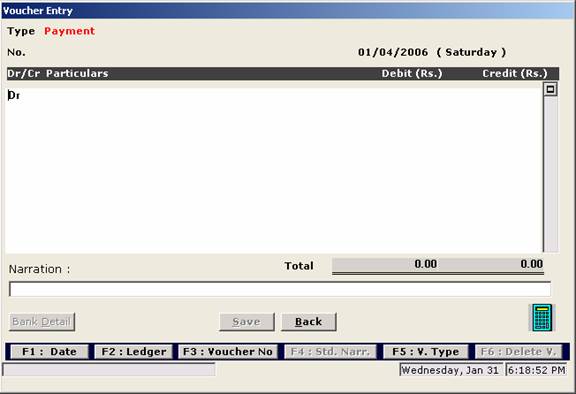The width and height of the screenshot is (576, 394).
Task: Click F4 : Std. Narr. button
Action: (330, 352)
